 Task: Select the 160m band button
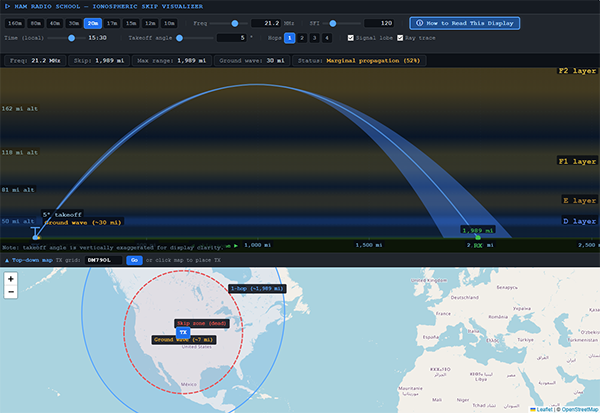coord(15,23)
